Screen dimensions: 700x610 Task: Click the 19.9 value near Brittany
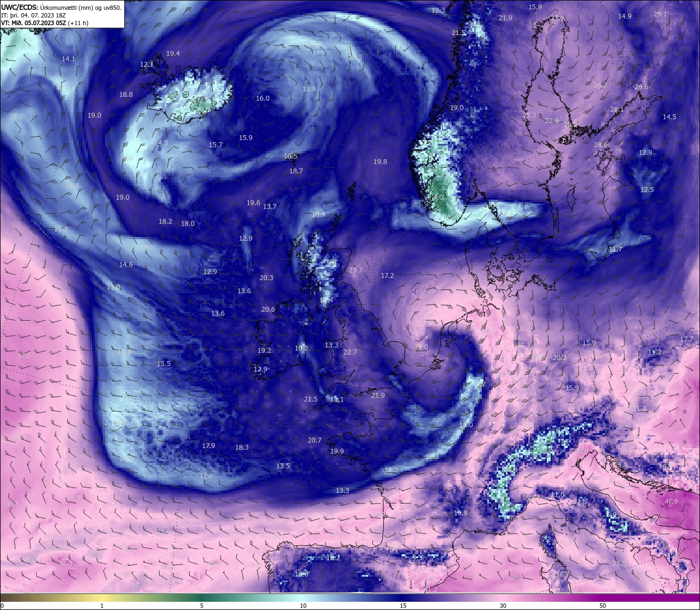[x=337, y=451]
